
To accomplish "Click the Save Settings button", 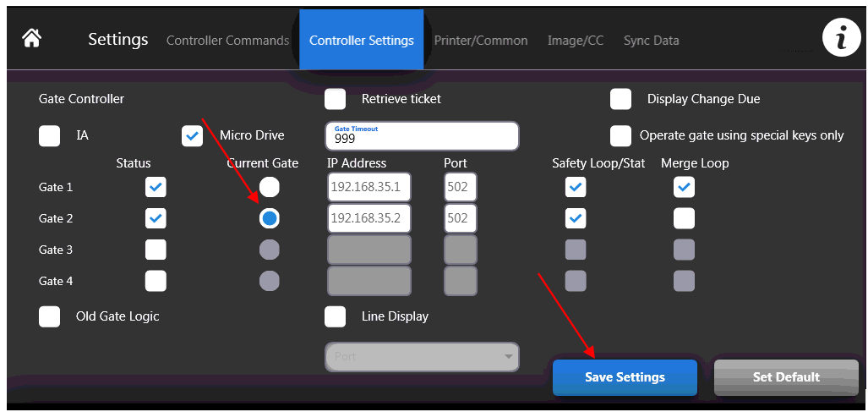I will pos(625,377).
